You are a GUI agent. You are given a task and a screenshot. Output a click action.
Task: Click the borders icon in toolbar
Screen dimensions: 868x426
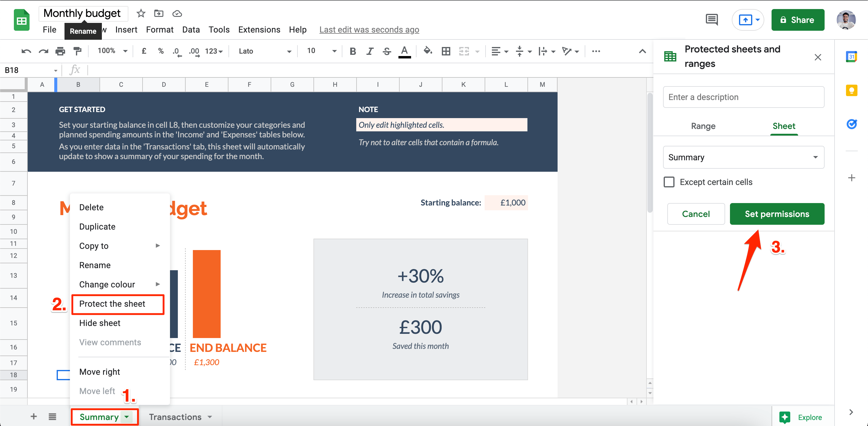click(x=446, y=51)
